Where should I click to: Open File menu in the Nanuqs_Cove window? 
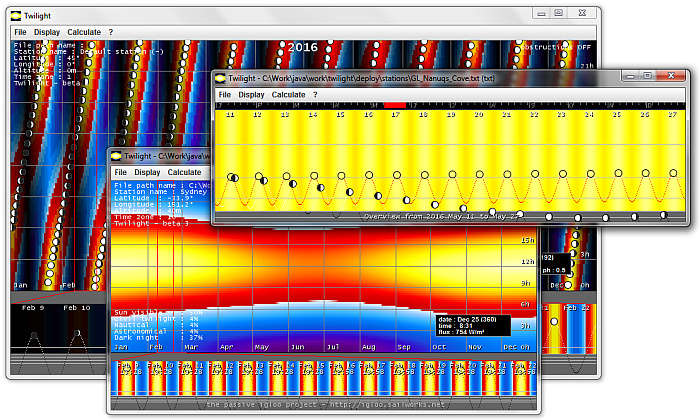[x=225, y=95]
